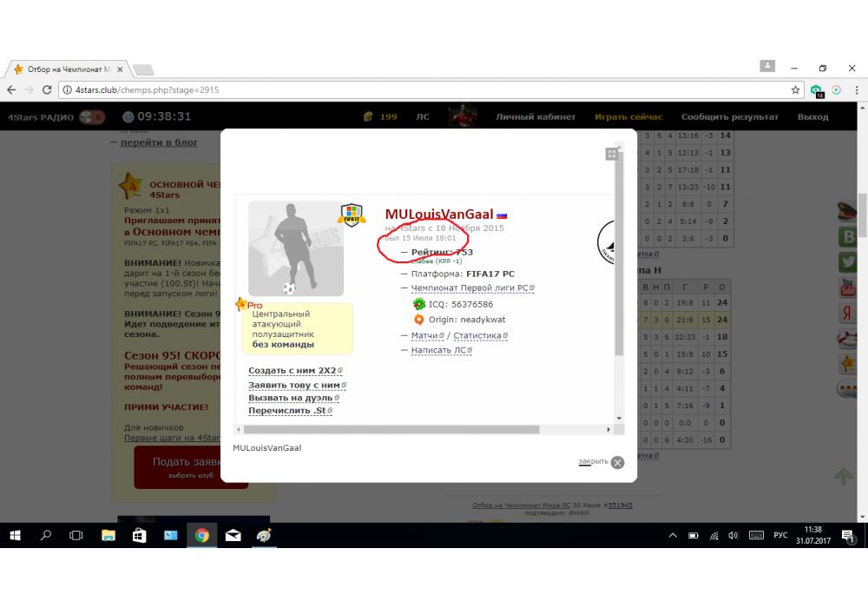Viewport: 868px width, 608px height.
Task: Click popup horizontal scrollbar right arrow
Action: tap(608, 429)
